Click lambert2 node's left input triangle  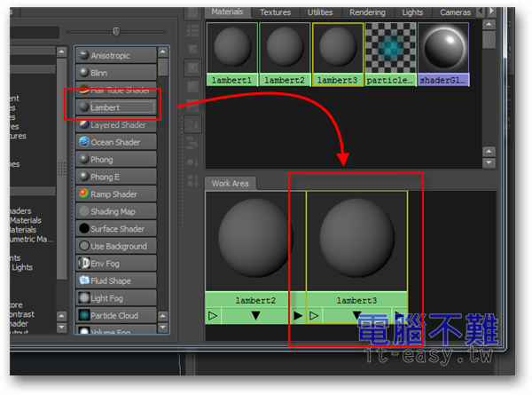pos(213,315)
